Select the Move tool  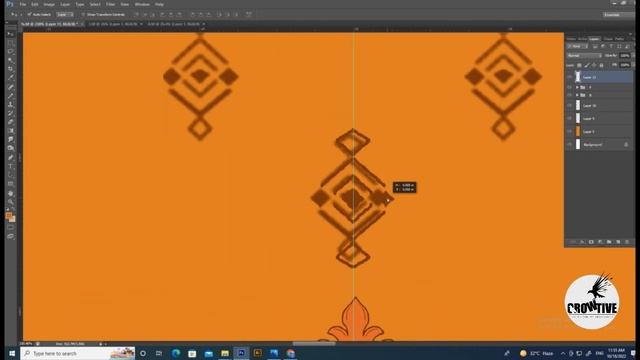tap(11, 34)
